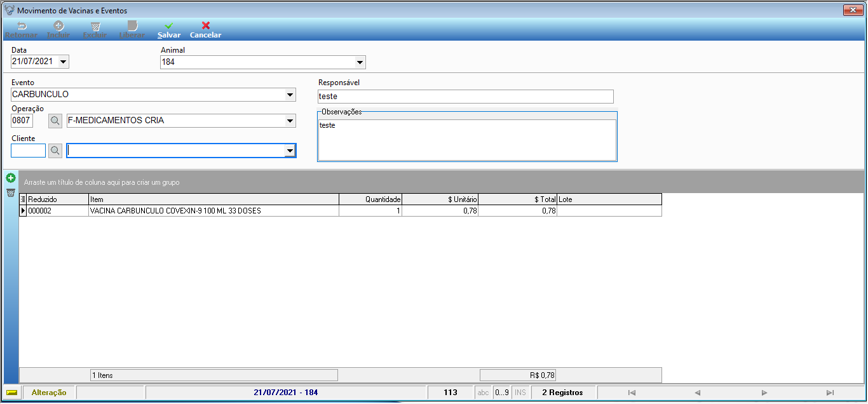Select cell 000002 in Reduzido column
This screenshot has width=868, height=404.
tap(57, 211)
